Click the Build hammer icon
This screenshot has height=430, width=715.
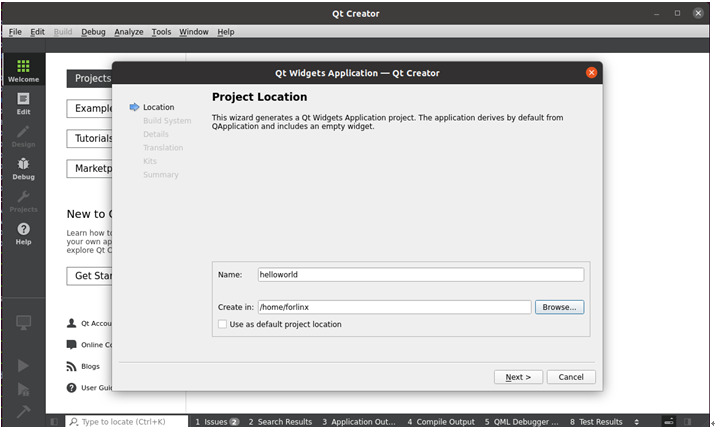click(23, 412)
